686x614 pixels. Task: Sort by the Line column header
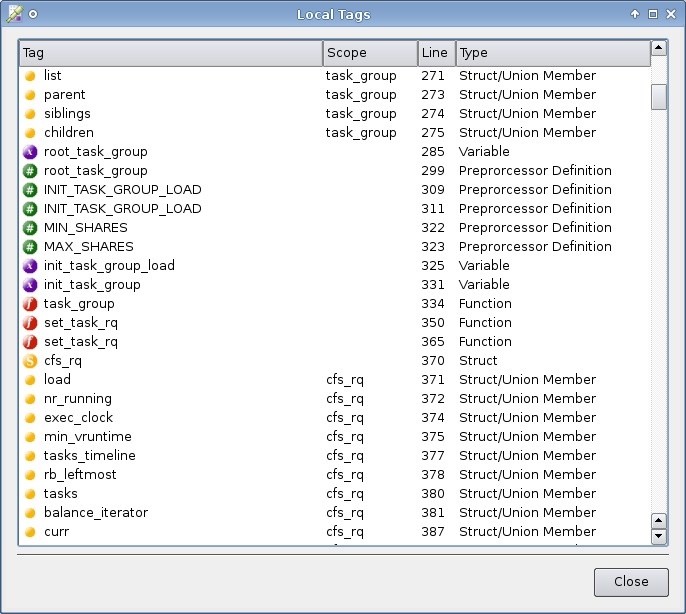click(x=437, y=53)
